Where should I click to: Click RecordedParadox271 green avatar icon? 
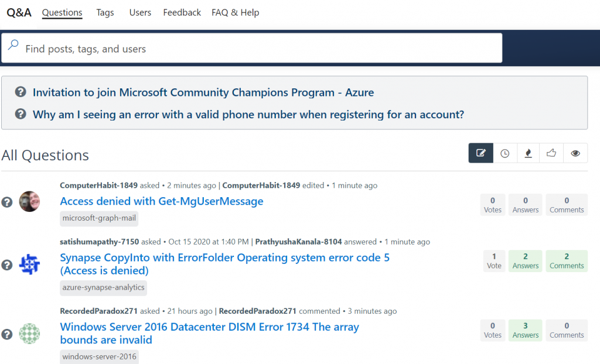click(29, 334)
